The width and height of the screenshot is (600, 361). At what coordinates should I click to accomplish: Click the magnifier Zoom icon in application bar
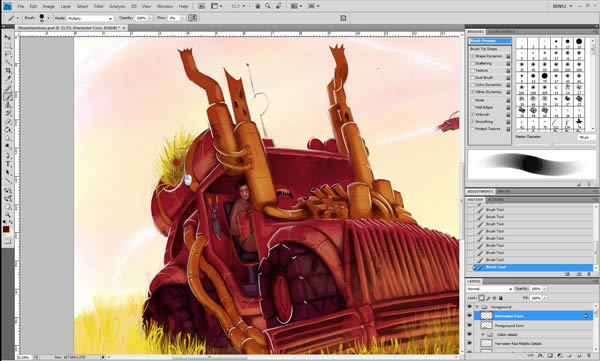pyautogui.click(x=268, y=6)
